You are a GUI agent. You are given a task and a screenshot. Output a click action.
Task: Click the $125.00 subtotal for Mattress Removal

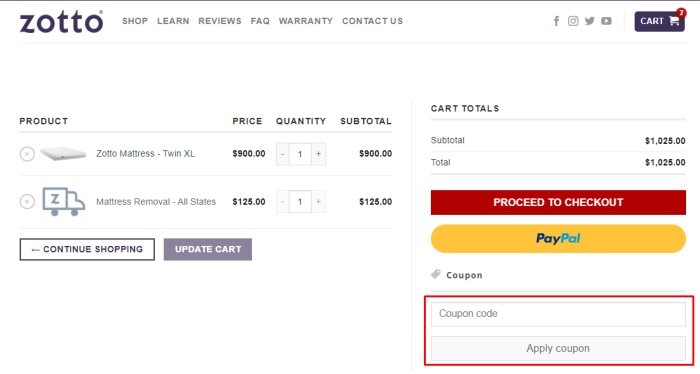(x=375, y=202)
